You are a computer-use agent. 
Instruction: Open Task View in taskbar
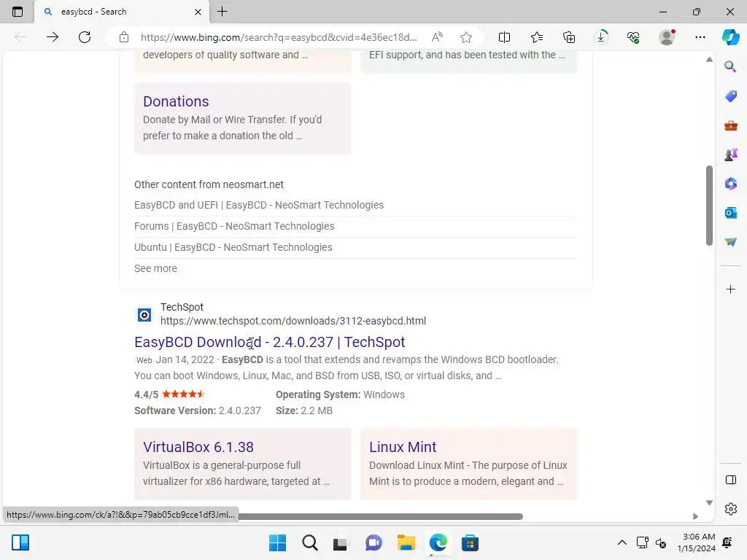click(340, 542)
